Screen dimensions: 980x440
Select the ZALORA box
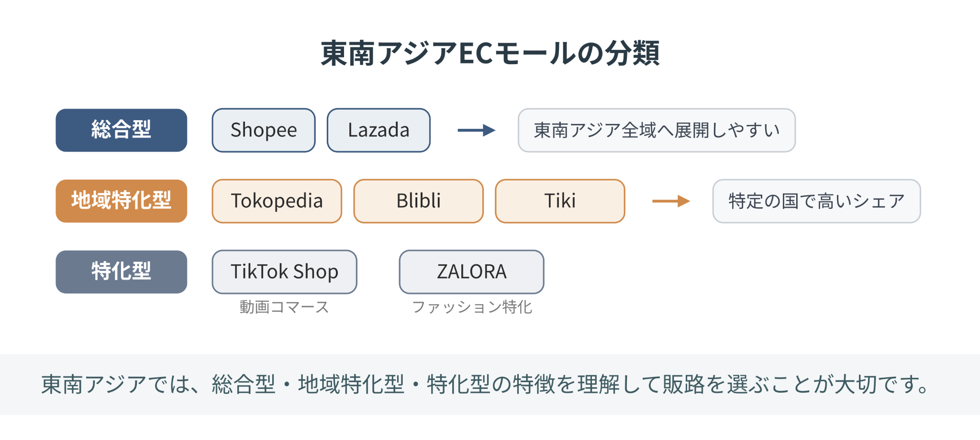472,272
